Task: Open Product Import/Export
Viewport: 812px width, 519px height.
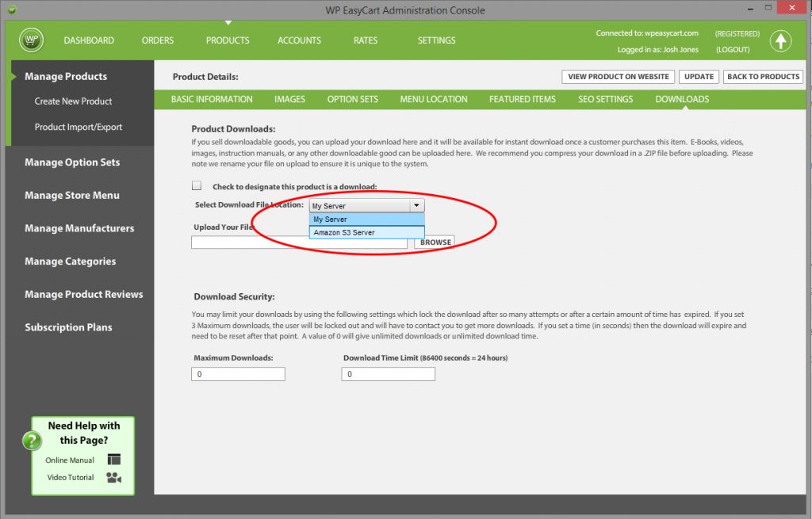Action: (79, 127)
